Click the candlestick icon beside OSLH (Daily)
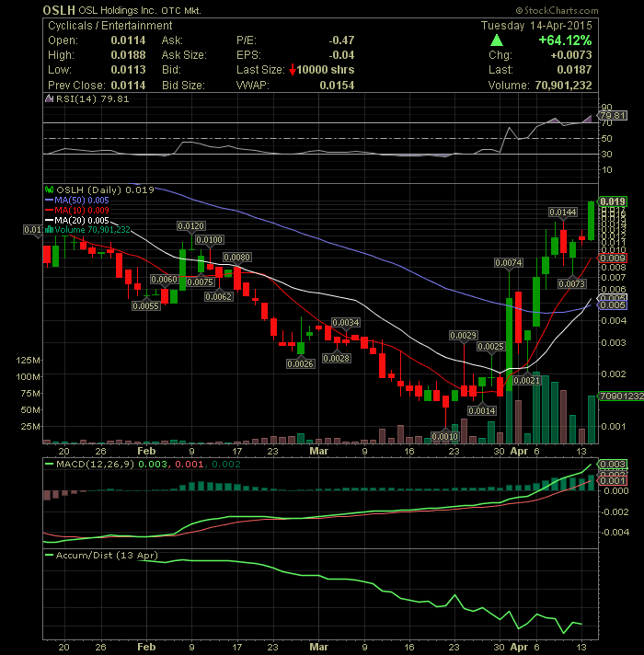 click(50, 190)
